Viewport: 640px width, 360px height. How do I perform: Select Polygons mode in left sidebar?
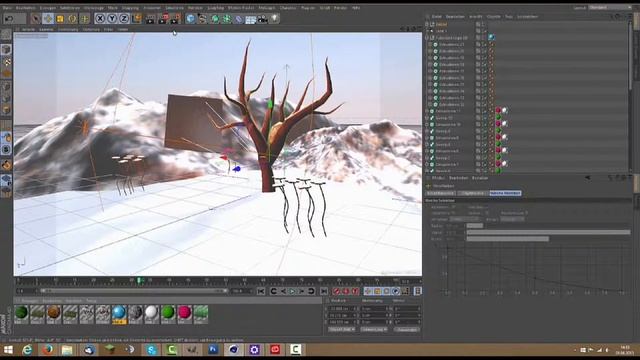pyautogui.click(x=6, y=109)
